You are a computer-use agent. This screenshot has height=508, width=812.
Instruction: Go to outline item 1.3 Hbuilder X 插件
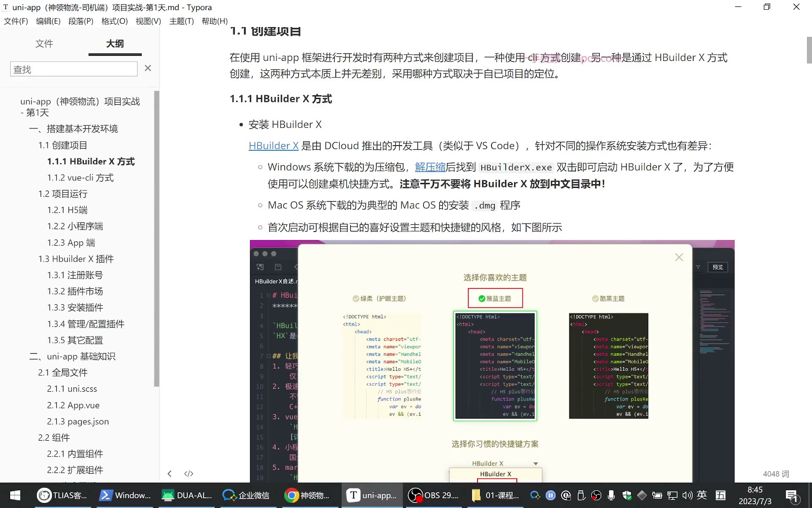coord(76,259)
